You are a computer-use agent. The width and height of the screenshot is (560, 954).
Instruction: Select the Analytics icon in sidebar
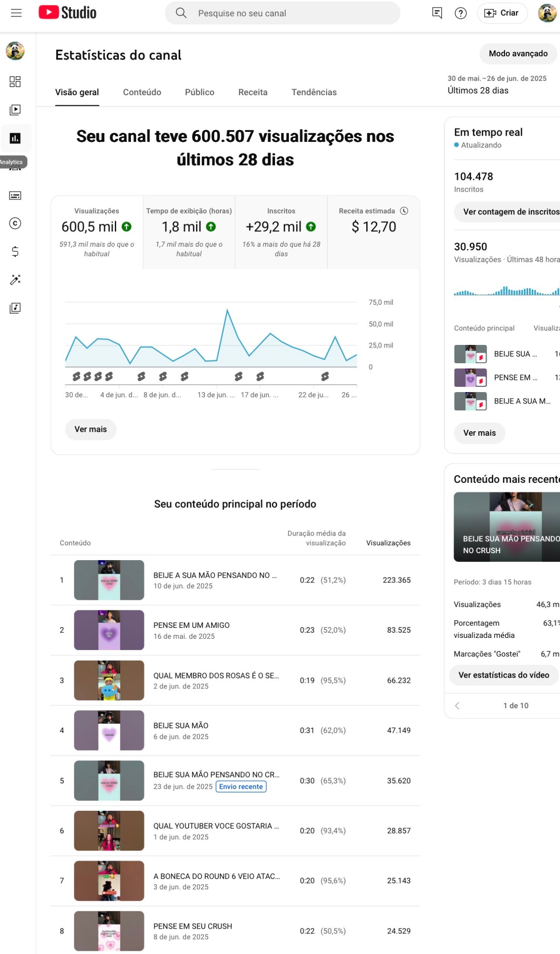coord(15,138)
